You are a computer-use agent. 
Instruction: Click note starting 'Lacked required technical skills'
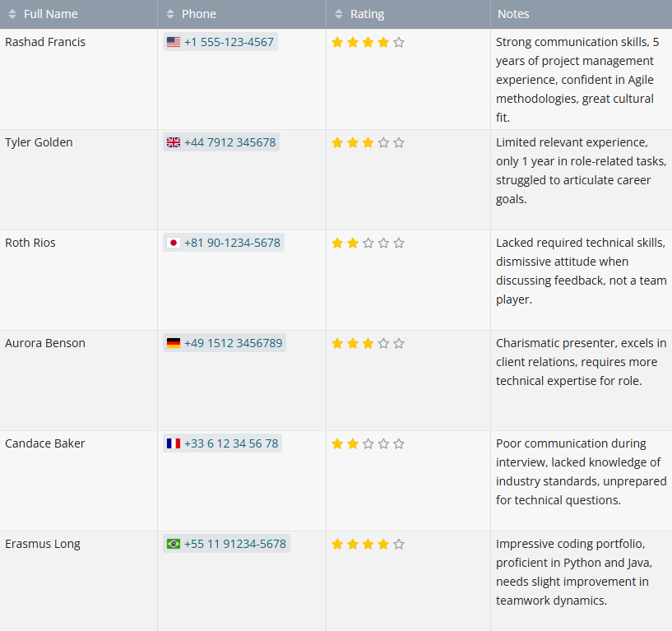582,271
